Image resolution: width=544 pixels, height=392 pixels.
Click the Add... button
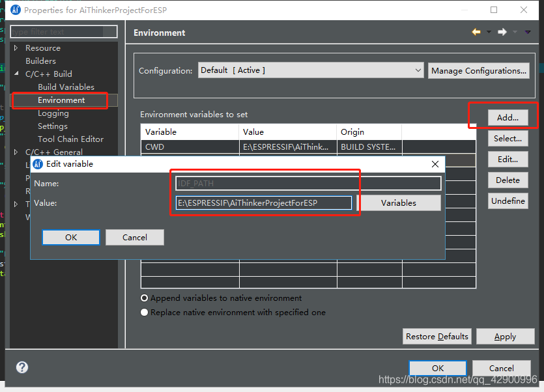pos(508,118)
